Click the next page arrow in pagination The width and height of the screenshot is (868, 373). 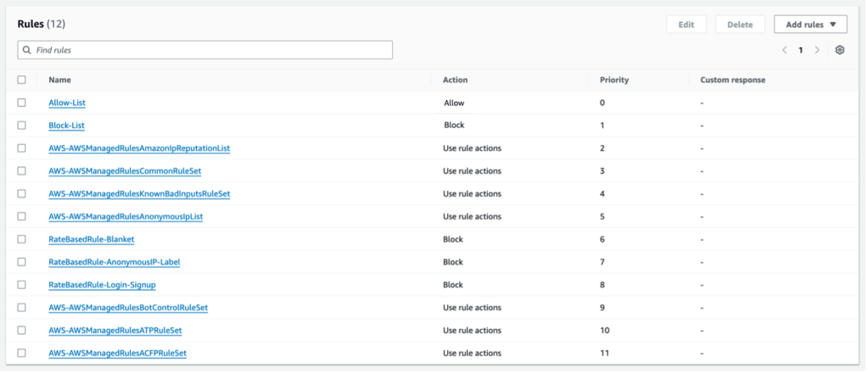click(817, 50)
